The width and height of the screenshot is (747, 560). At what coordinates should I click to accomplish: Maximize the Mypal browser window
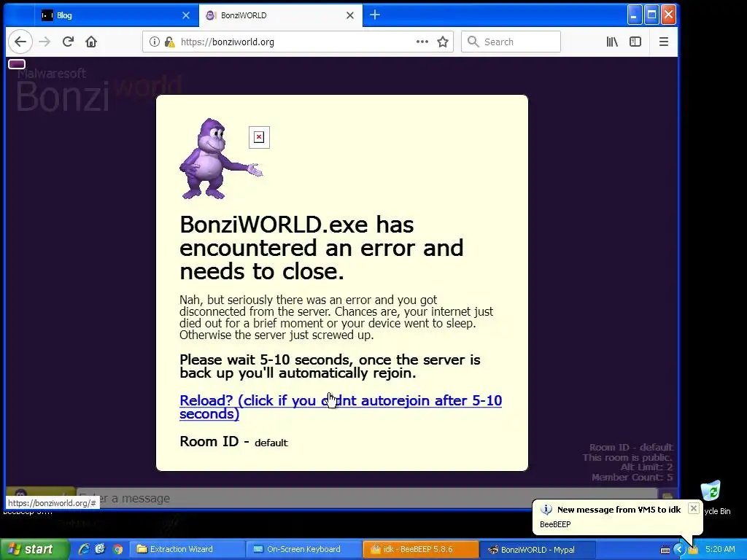pos(651,15)
